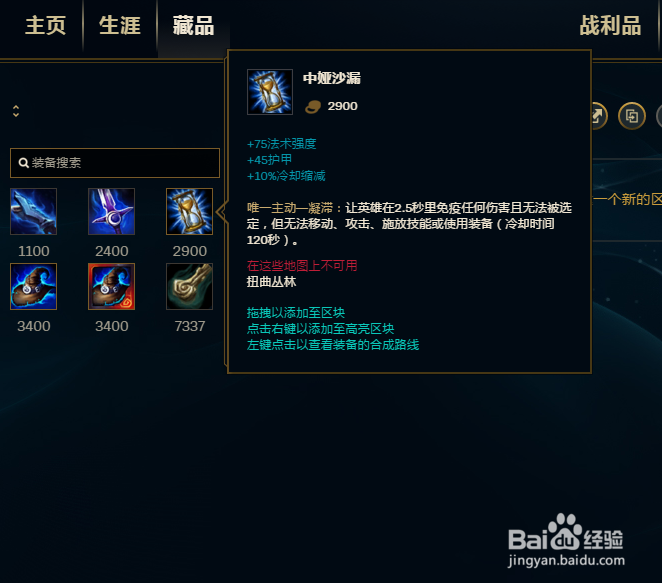Click the copy item set icon
Screen dimensions: 662x583
(632, 116)
